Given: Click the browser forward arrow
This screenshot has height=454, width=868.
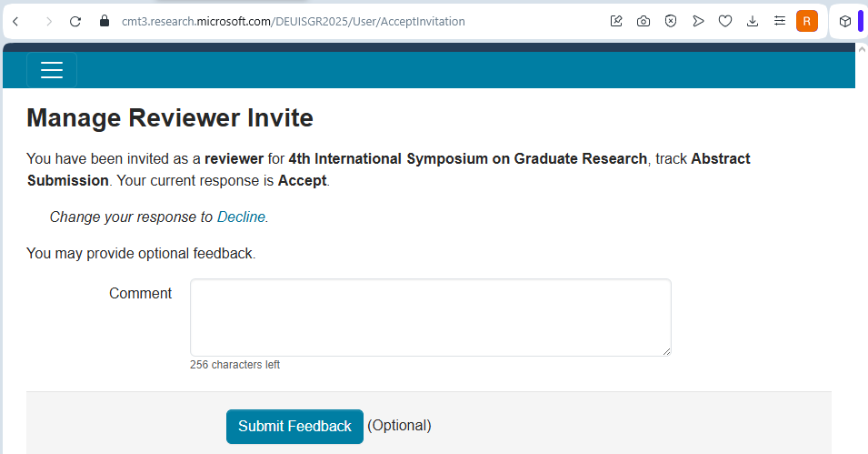Looking at the screenshot, I should 48,21.
